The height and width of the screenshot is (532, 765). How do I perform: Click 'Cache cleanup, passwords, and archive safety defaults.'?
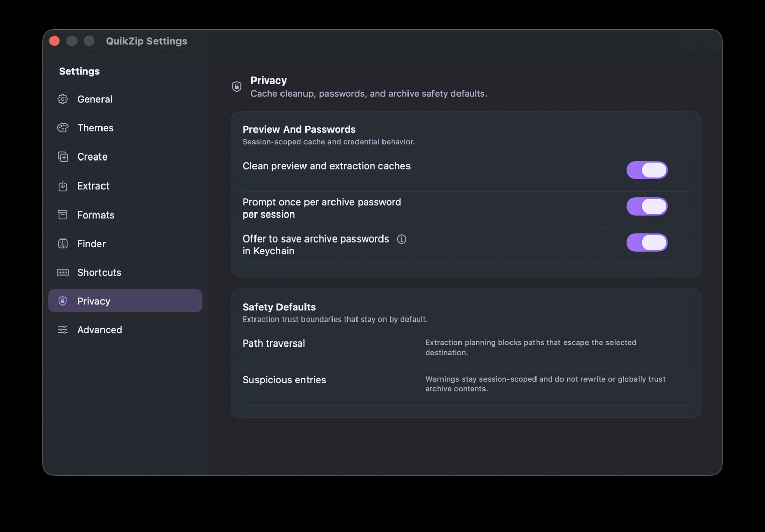(x=369, y=94)
